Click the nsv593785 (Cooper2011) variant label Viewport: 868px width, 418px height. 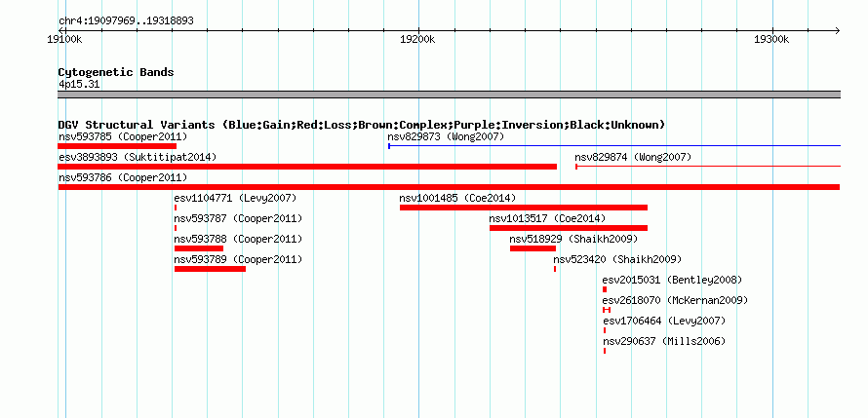coord(123,136)
